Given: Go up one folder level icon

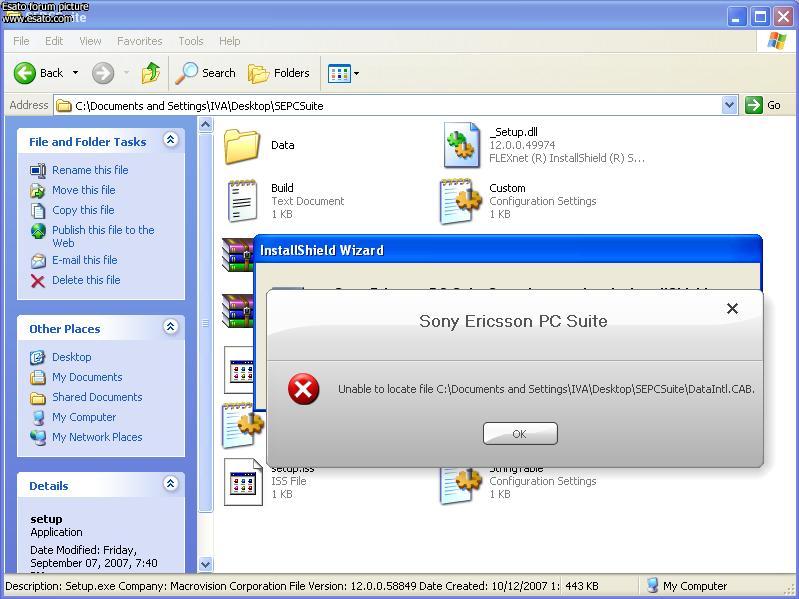Looking at the screenshot, I should (x=150, y=73).
